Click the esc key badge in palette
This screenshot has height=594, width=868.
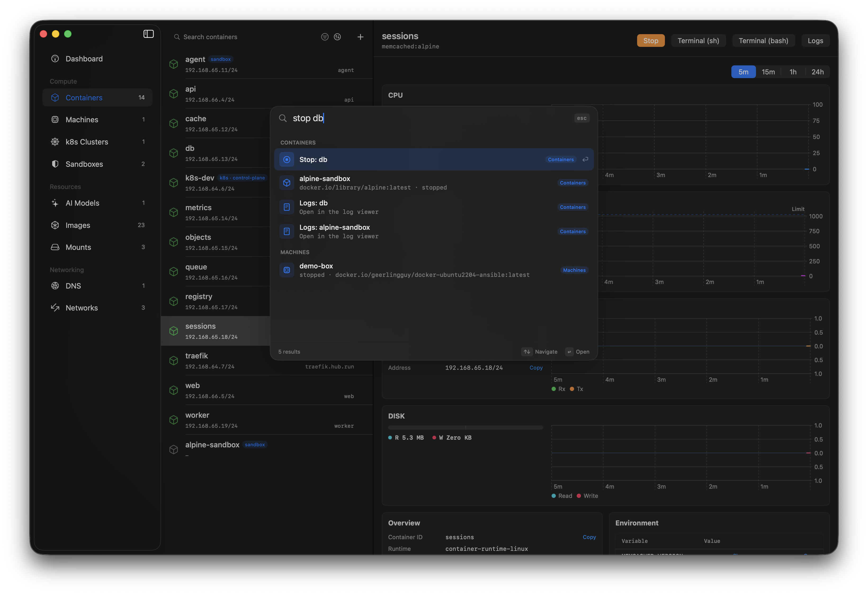point(581,118)
